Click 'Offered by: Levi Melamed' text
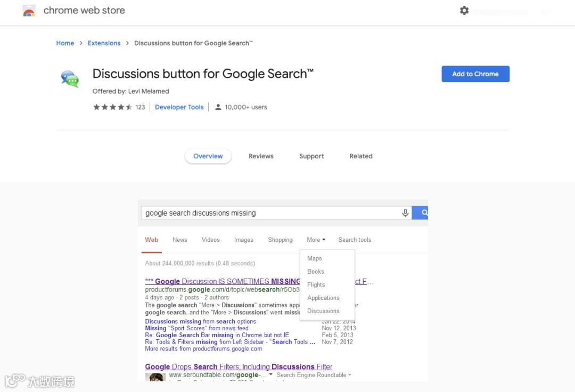Image resolution: width=575 pixels, height=392 pixels. (x=130, y=91)
